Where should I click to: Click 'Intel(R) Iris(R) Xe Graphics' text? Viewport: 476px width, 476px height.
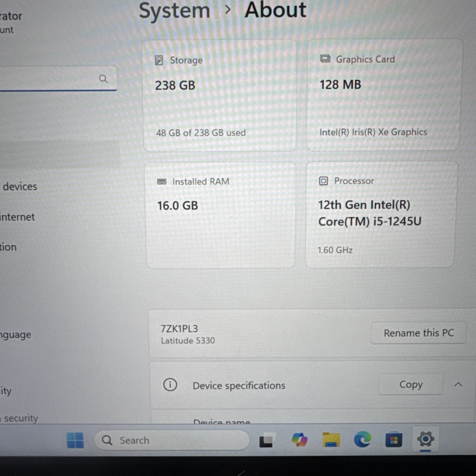click(373, 132)
